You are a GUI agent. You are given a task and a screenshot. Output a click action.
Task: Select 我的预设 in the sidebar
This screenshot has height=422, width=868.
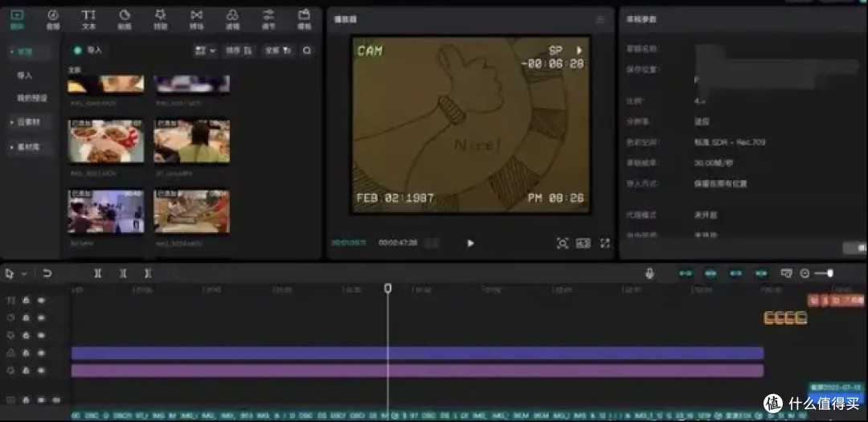[x=32, y=98]
